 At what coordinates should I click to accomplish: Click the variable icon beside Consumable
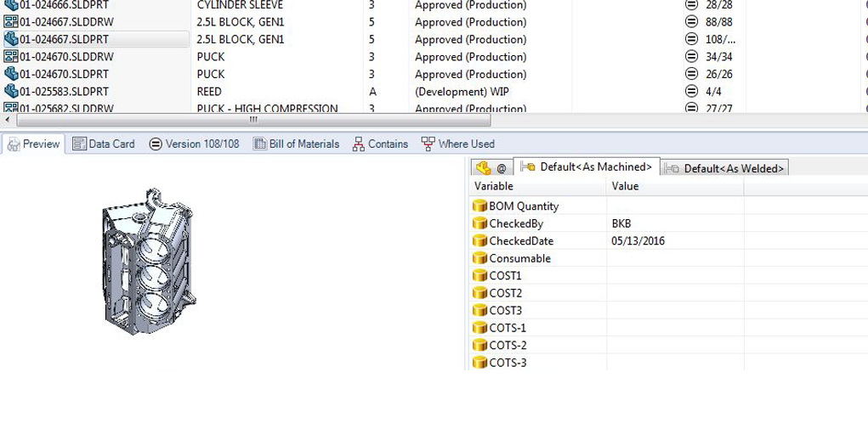coord(479,258)
